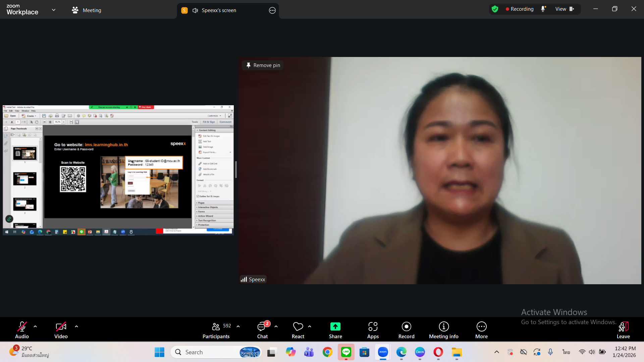Image resolution: width=644 pixels, height=362 pixels.
Task: Click Remove pin on the video
Action: (263, 65)
